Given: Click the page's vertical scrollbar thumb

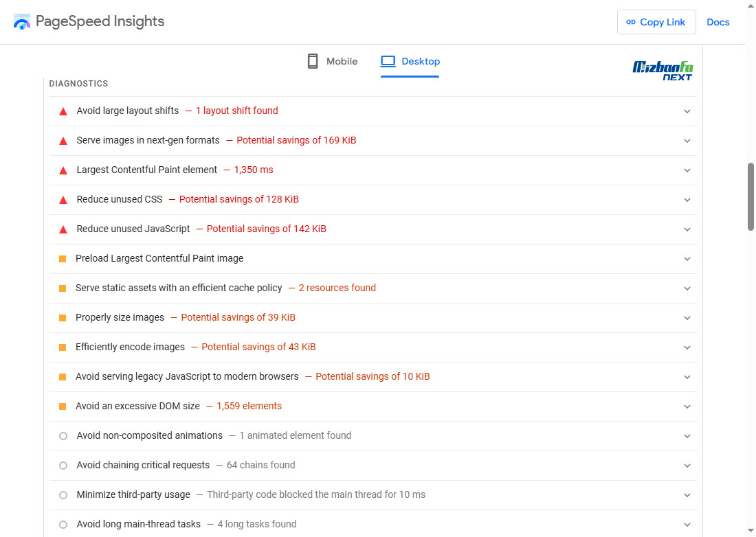Looking at the screenshot, I should (751, 196).
